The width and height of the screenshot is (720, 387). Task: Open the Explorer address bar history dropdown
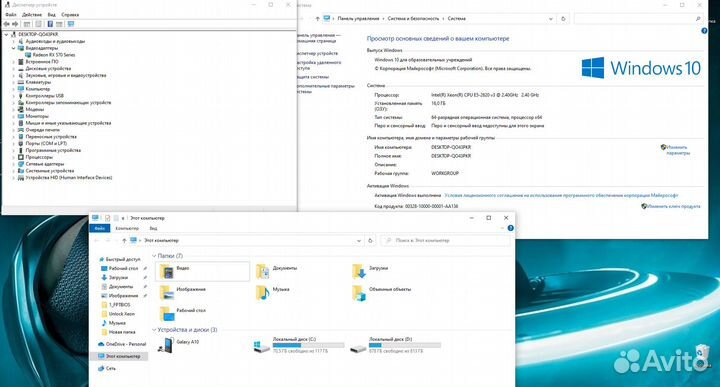pos(359,241)
